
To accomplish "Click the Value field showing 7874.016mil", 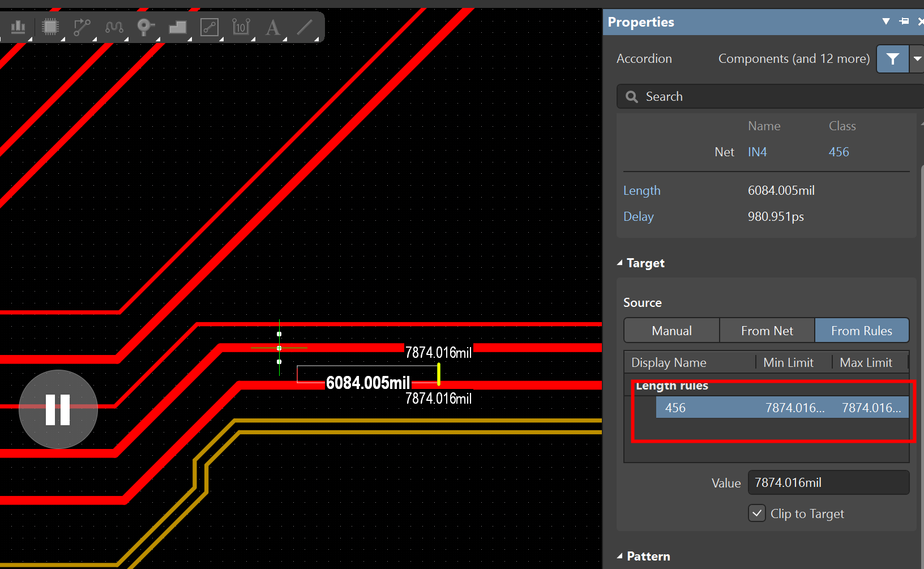I will click(x=828, y=483).
